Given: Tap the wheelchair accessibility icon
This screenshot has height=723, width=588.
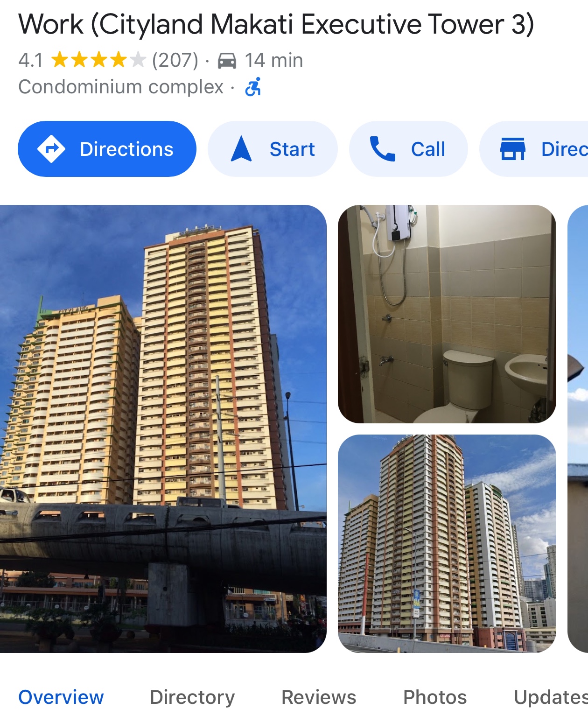Looking at the screenshot, I should tap(253, 87).
